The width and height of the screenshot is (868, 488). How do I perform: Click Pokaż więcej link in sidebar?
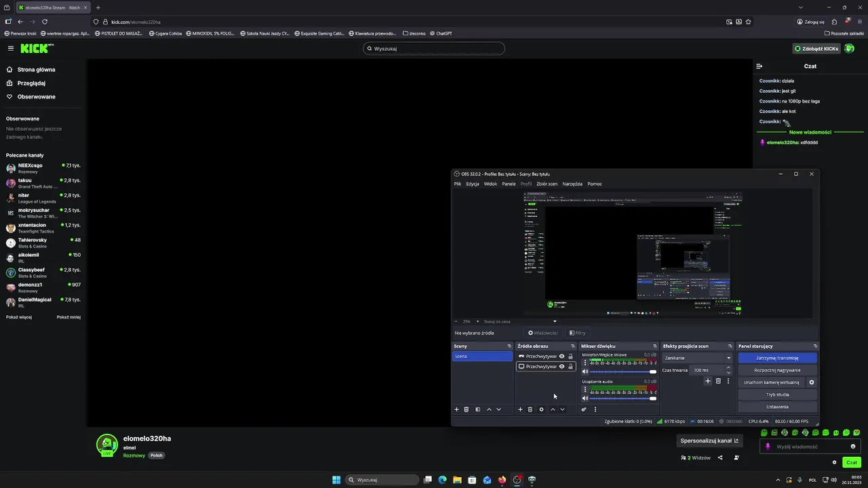tap(19, 317)
